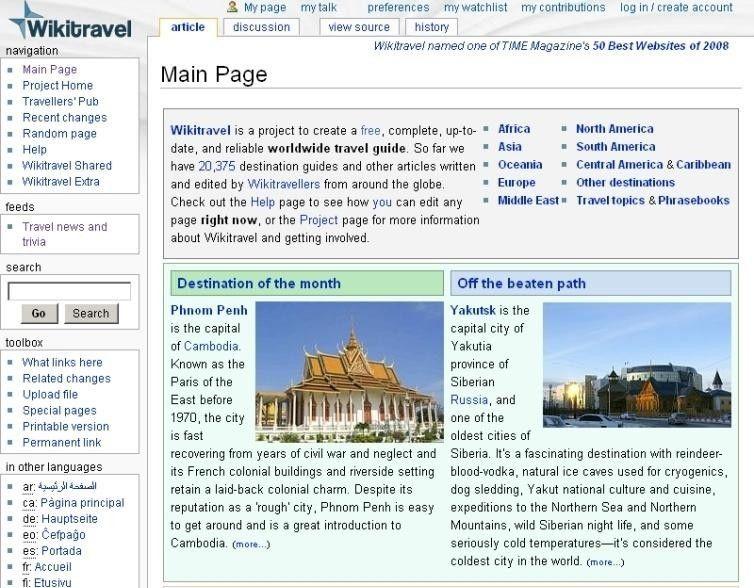
Task: Open Other destinations
Action: [x=625, y=182]
